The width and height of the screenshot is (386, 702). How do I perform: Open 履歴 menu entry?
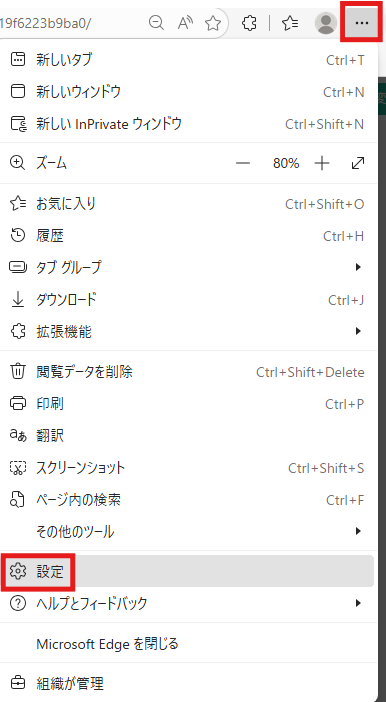pyautogui.click(x=187, y=235)
